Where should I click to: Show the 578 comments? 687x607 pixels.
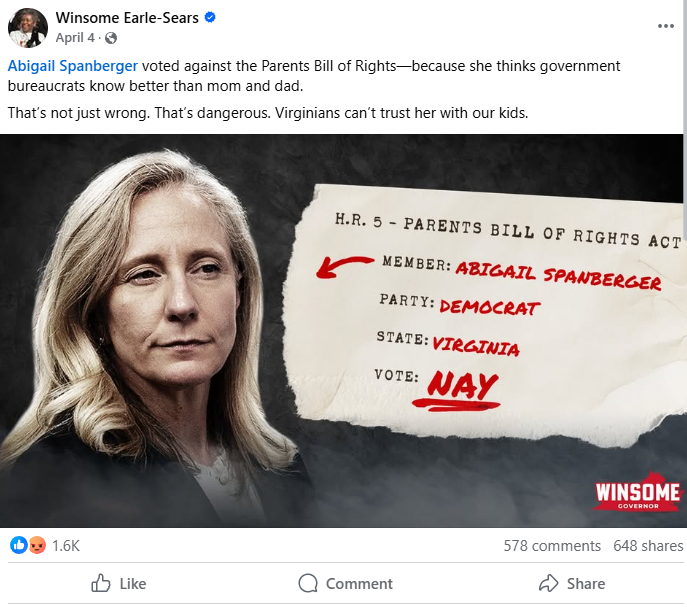[552, 546]
